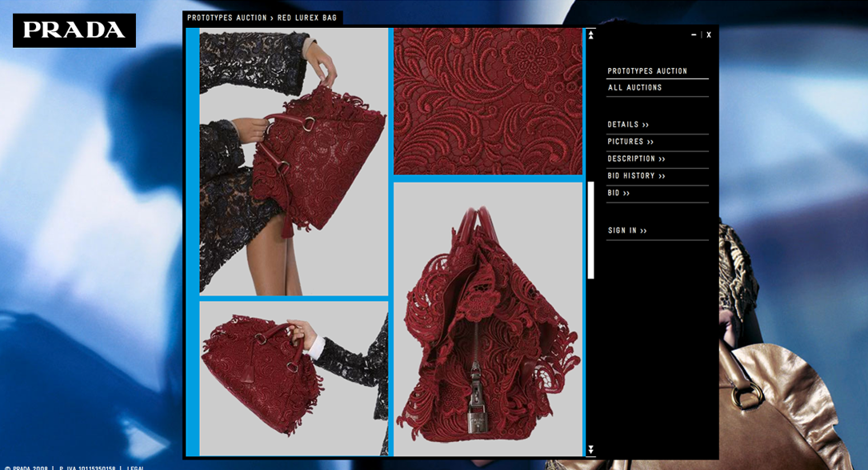The image size is (868, 470).
Task: Open photo of model holding lace bag
Action: (x=294, y=162)
